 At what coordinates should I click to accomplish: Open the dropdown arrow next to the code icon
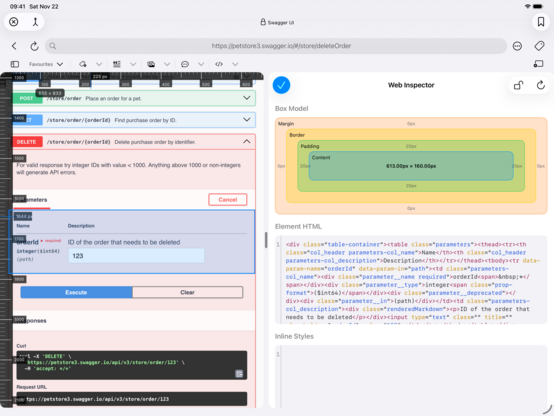235,64
